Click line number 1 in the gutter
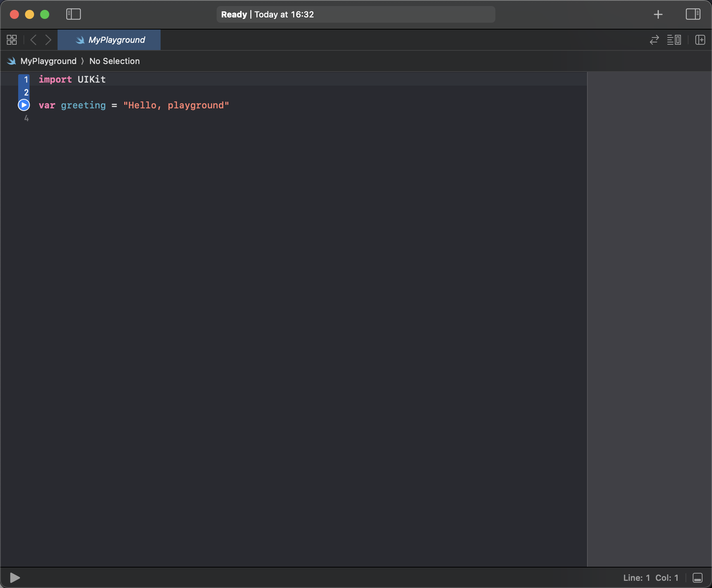712x588 pixels. [x=26, y=80]
